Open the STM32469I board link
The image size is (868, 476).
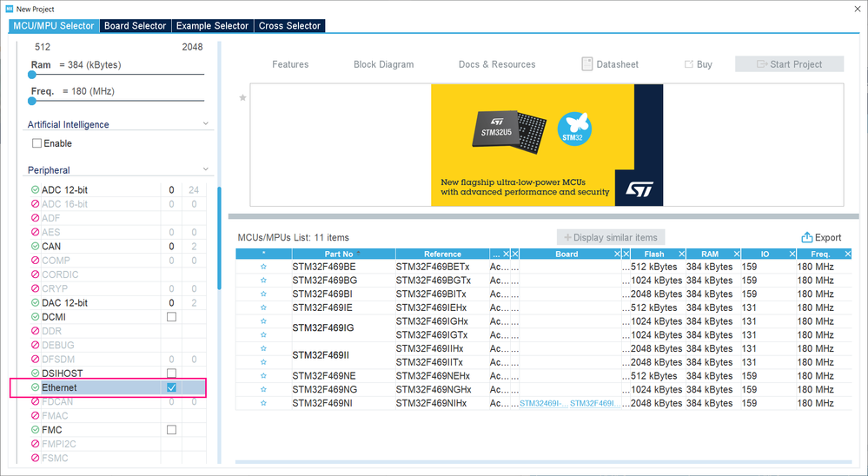click(x=543, y=404)
